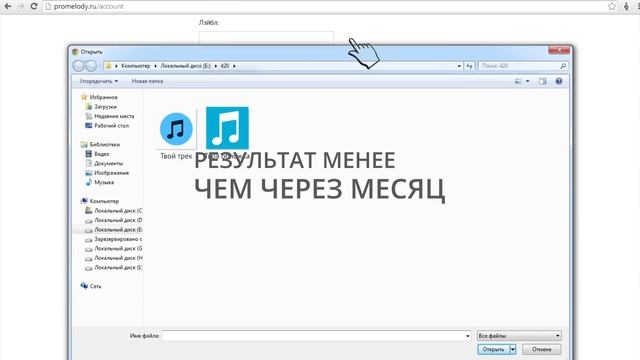This screenshot has height=360, width=640.
Task: Click the forward arrow in the Открыть dialog
Action: [x=91, y=66]
